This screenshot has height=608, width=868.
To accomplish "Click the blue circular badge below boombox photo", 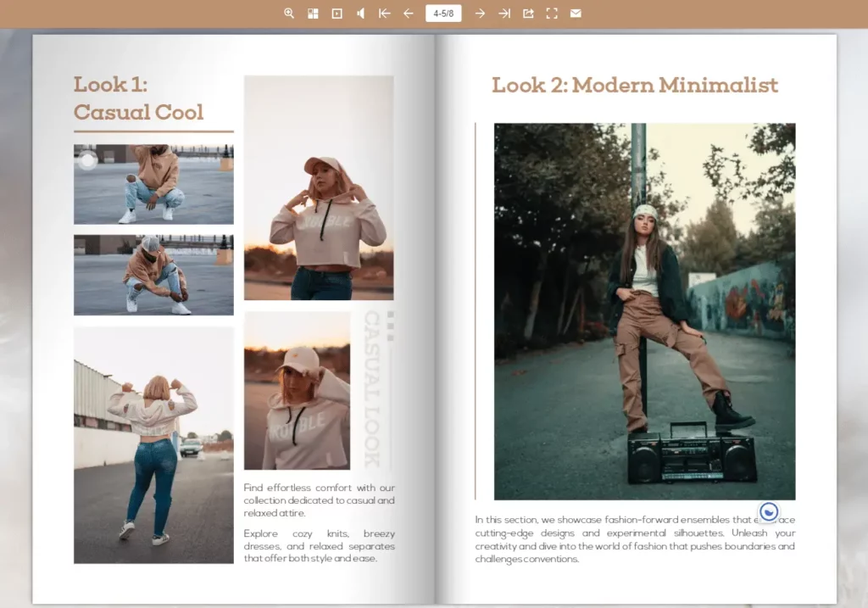I will (x=769, y=511).
